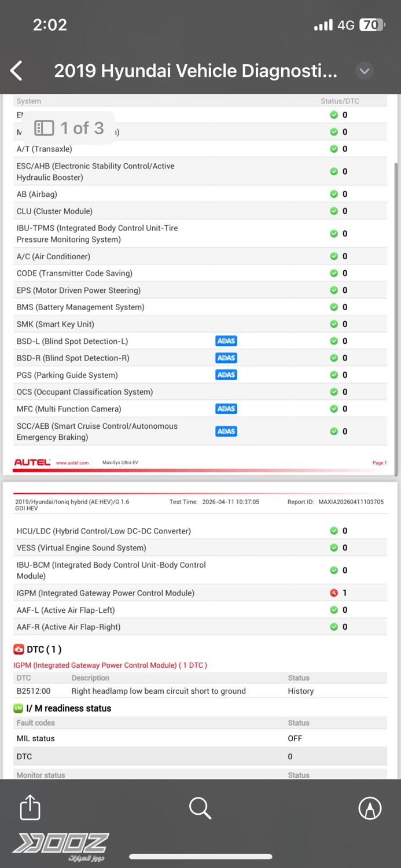Tap the back chevron arrow
This screenshot has height=868, width=401.
coord(16,71)
